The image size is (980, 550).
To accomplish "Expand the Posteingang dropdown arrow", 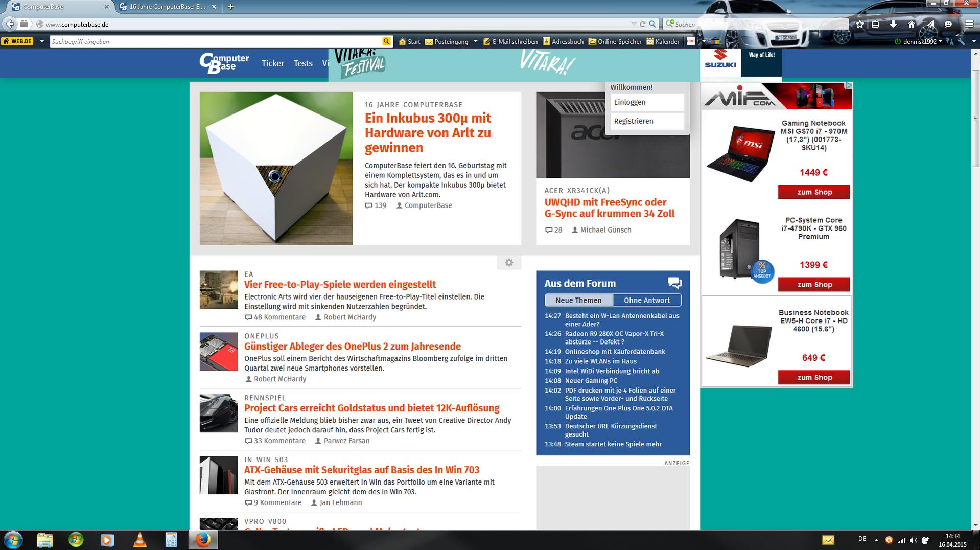I will click(x=475, y=41).
